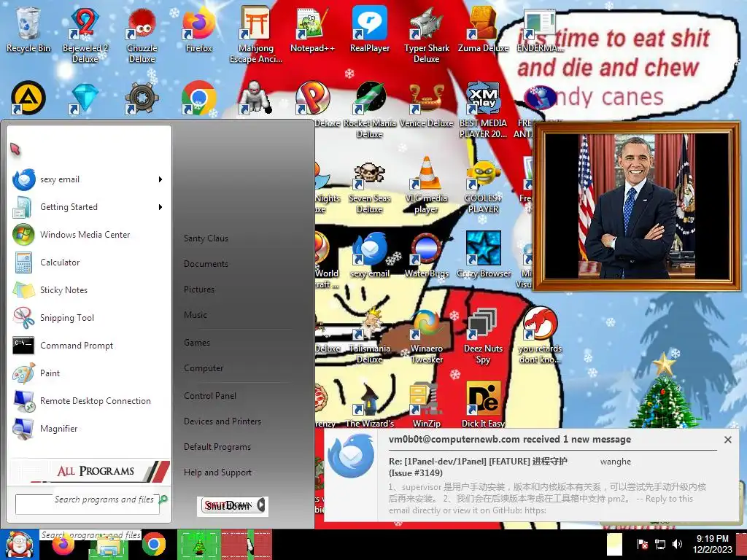Image resolution: width=747 pixels, height=560 pixels.
Task: Open shutdown options arrow
Action: [x=261, y=505]
